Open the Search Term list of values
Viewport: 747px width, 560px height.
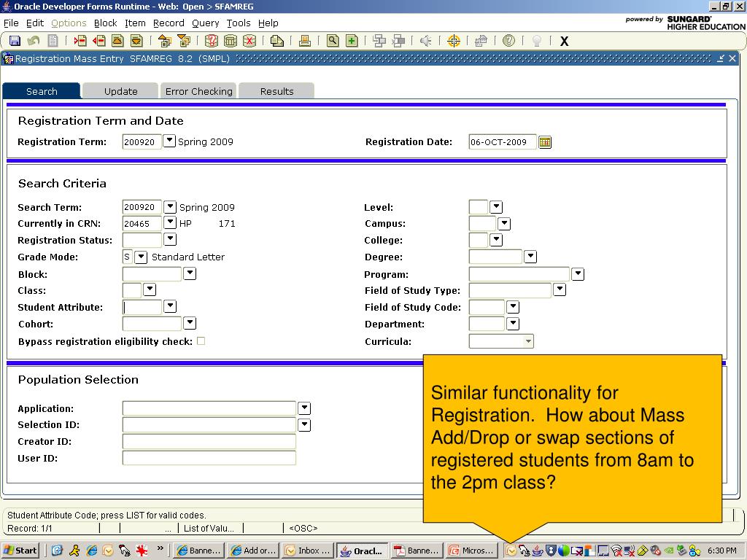tap(170, 206)
